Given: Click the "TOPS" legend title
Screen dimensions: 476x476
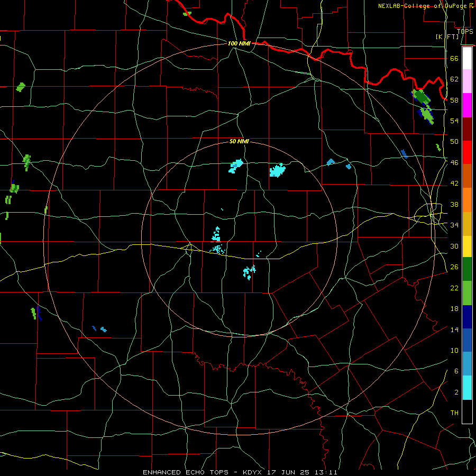Looking at the screenshot, I should click(465, 31).
